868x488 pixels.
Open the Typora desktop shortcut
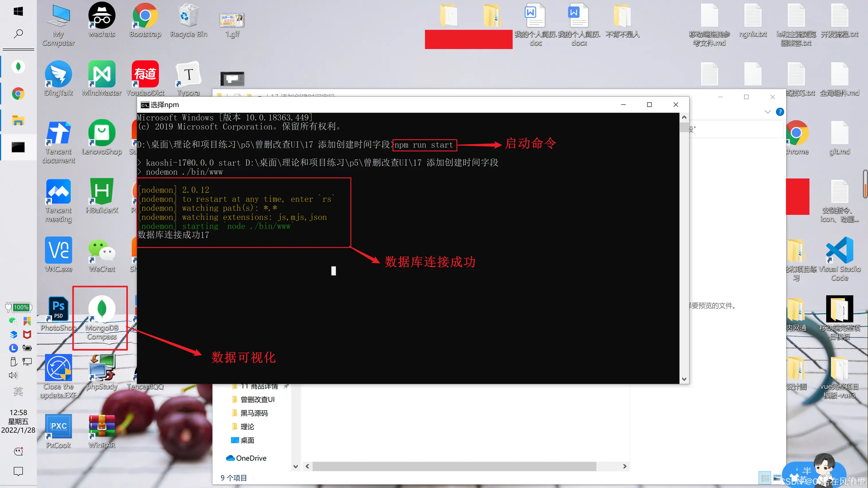coord(188,75)
